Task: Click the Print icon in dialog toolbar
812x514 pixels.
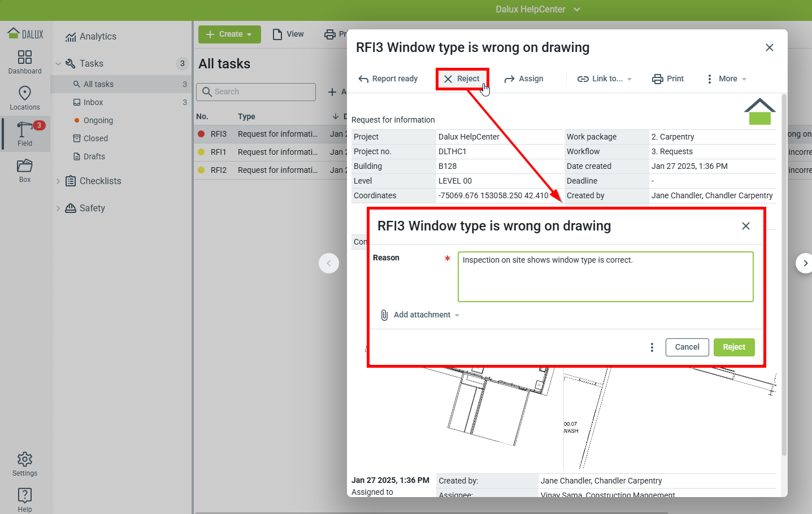Action: (668, 79)
